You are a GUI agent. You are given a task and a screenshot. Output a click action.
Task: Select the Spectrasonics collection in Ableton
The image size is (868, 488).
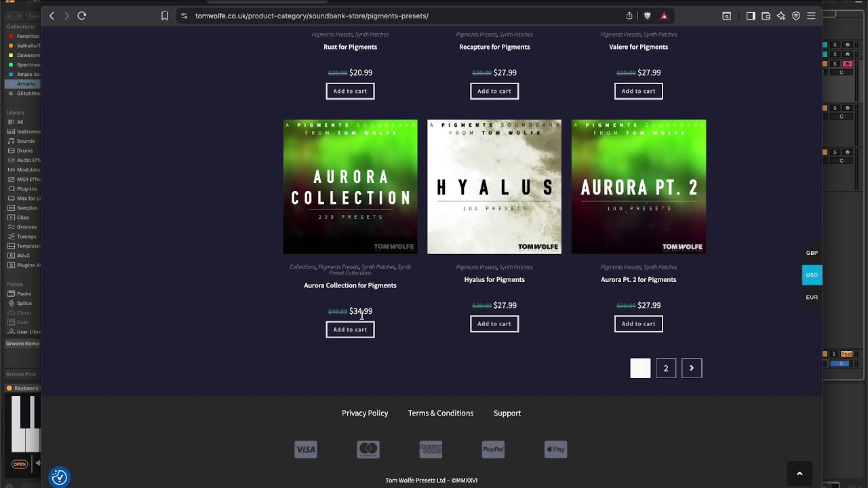pyautogui.click(x=24, y=65)
